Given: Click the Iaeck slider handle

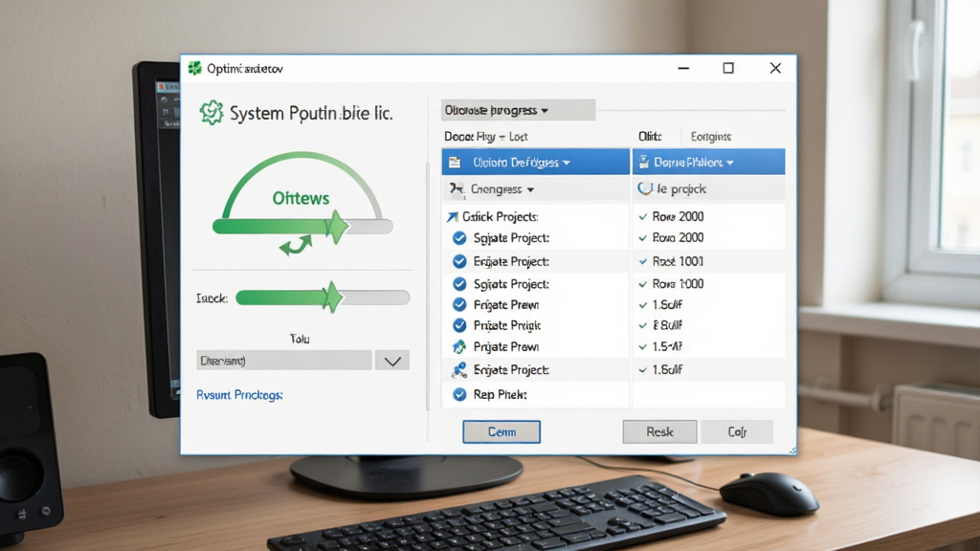Looking at the screenshot, I should [x=332, y=298].
